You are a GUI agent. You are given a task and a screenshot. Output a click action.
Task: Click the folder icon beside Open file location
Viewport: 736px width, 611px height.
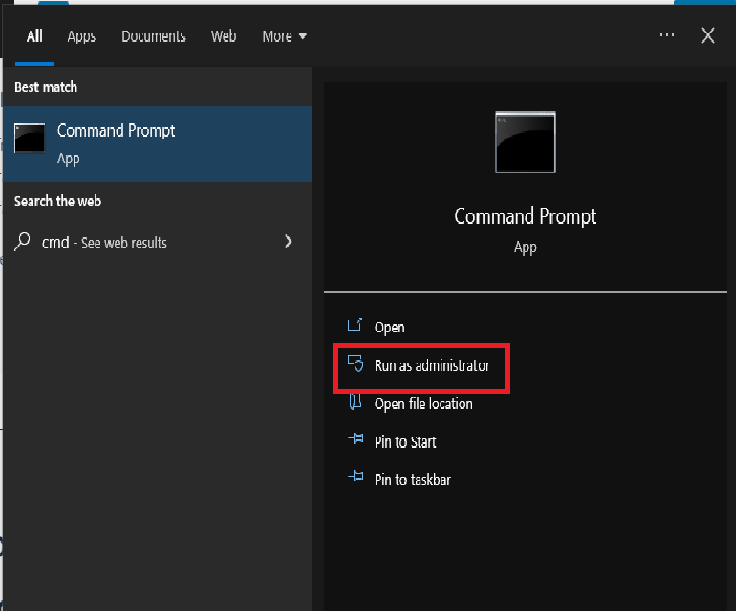[354, 403]
